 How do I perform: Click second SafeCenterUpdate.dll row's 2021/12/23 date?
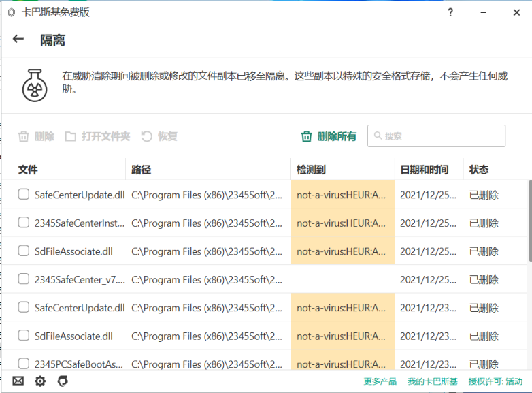(x=428, y=308)
